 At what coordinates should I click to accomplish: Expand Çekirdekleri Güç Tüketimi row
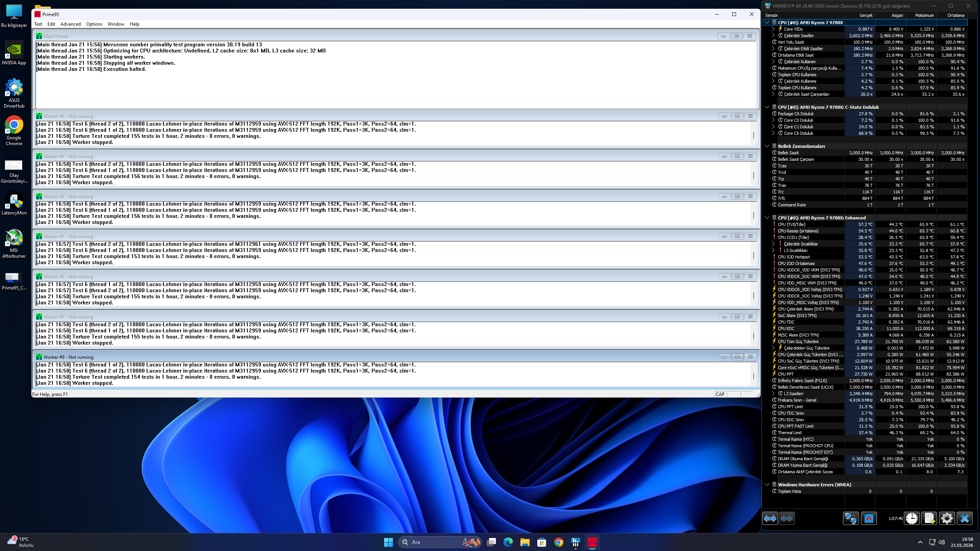tap(773, 348)
